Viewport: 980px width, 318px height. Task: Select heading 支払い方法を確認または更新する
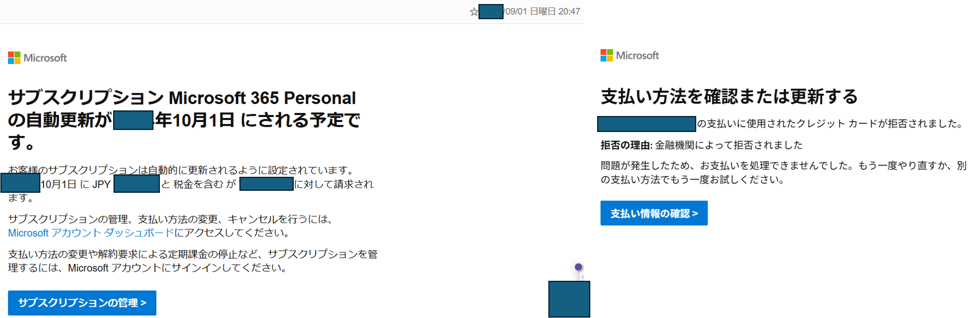tap(729, 96)
